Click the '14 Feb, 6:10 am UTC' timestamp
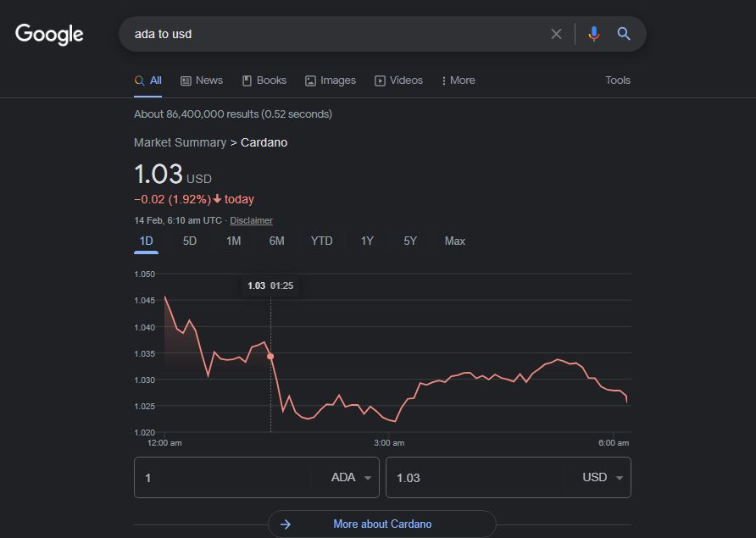Screen dimensions: 756x538 tap(178, 220)
